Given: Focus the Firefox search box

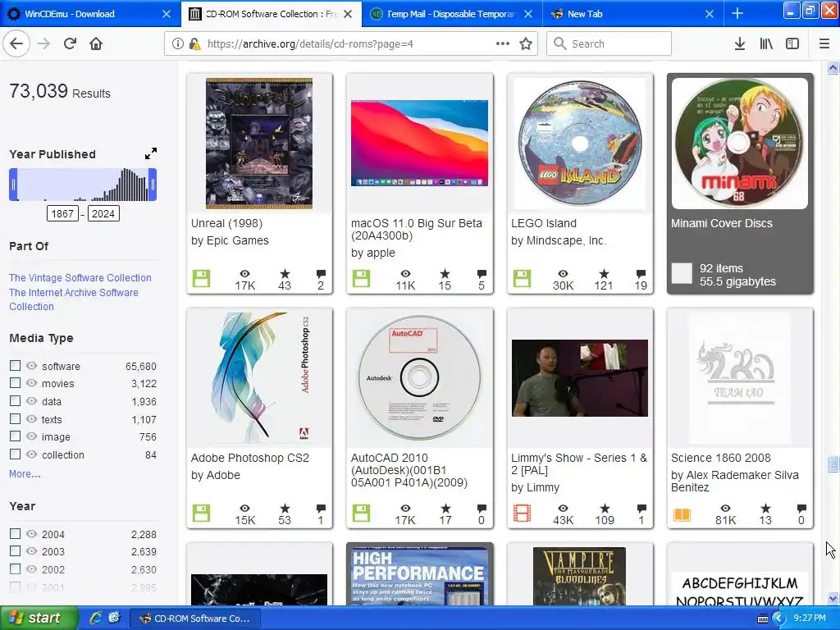Looking at the screenshot, I should [x=609, y=44].
